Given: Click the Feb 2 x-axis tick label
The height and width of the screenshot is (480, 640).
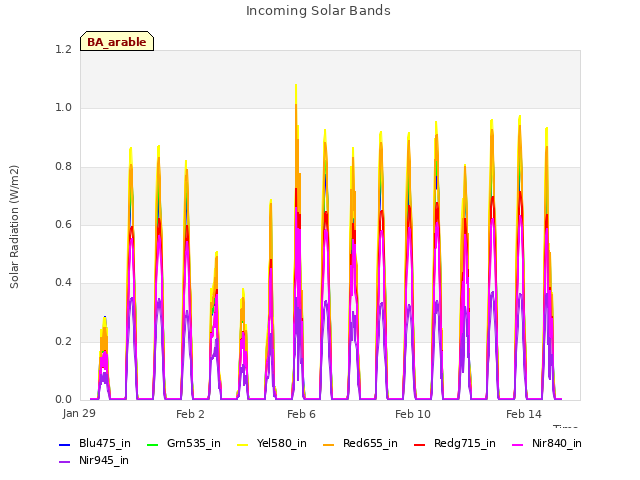Looking at the screenshot, I should [x=190, y=414].
